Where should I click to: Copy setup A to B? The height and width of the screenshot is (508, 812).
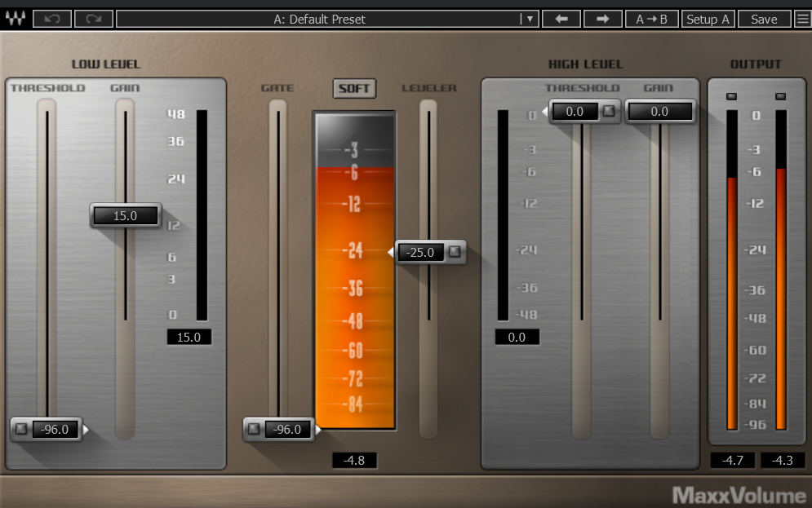pyautogui.click(x=651, y=19)
